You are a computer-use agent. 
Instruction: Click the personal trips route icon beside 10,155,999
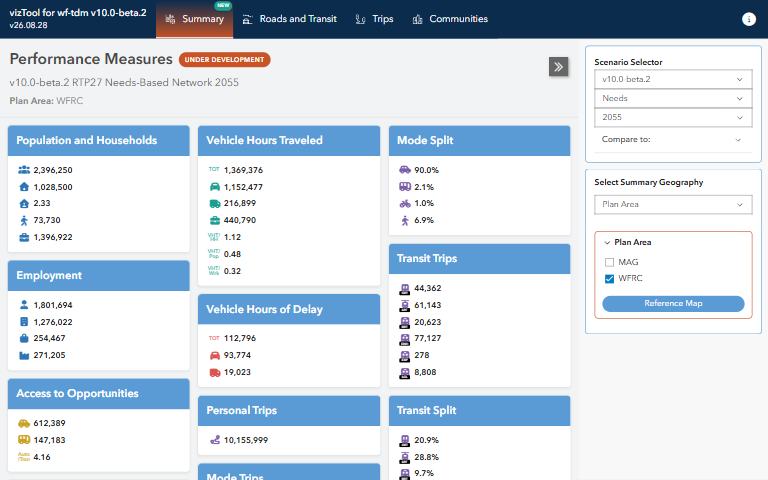[215, 440]
